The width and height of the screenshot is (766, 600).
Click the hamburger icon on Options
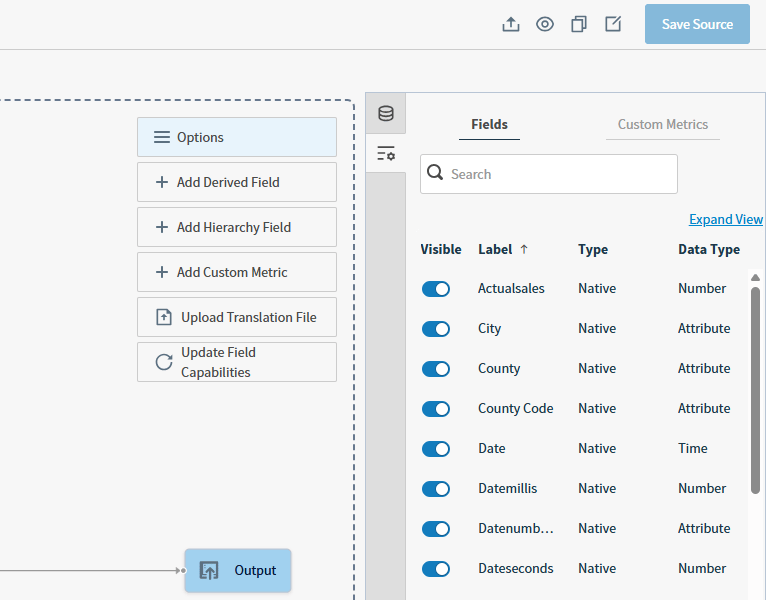tap(162, 137)
